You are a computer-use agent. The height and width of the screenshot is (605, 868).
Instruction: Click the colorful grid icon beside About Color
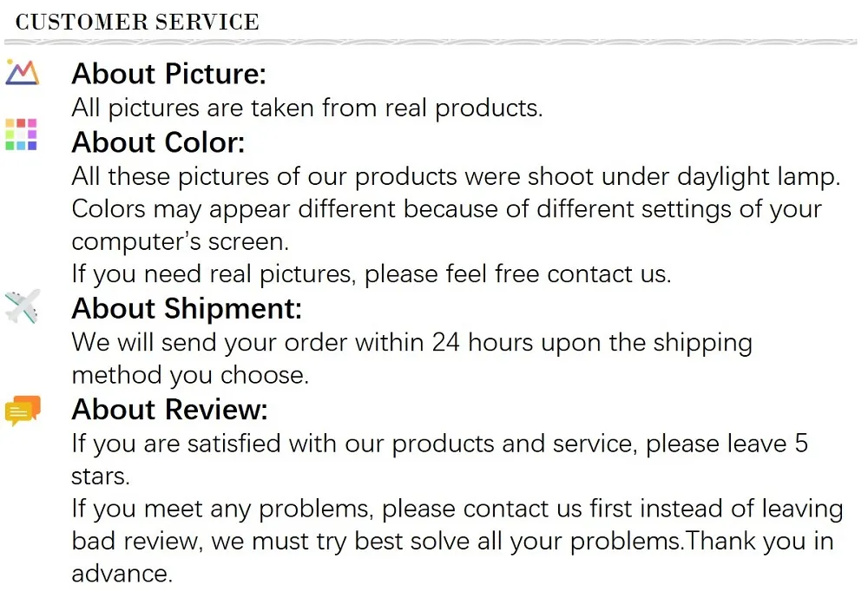pos(21,134)
